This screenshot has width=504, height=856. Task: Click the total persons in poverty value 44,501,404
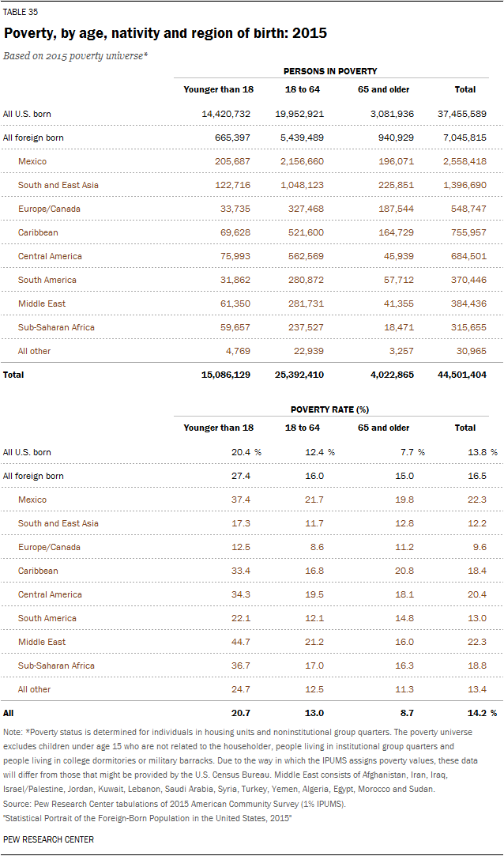461,375
